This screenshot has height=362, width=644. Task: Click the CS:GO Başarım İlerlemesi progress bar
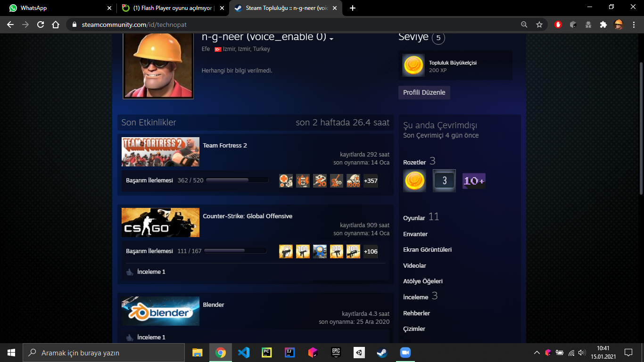click(235, 251)
